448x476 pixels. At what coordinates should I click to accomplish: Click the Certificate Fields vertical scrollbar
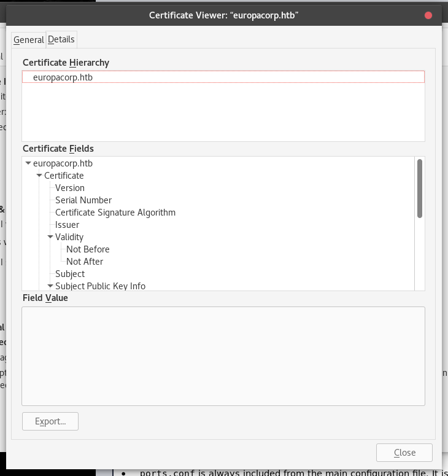(420, 188)
